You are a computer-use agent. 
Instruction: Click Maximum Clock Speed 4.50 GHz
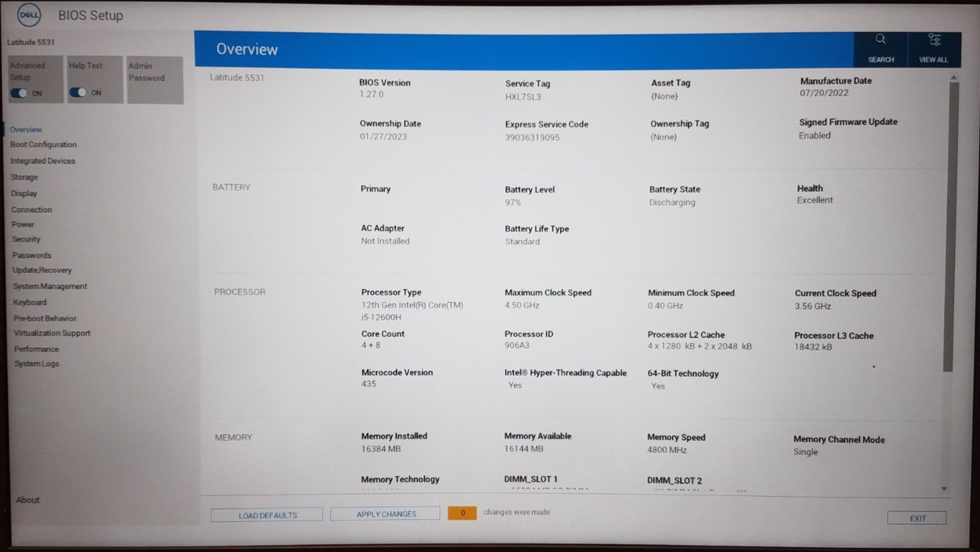522,306
